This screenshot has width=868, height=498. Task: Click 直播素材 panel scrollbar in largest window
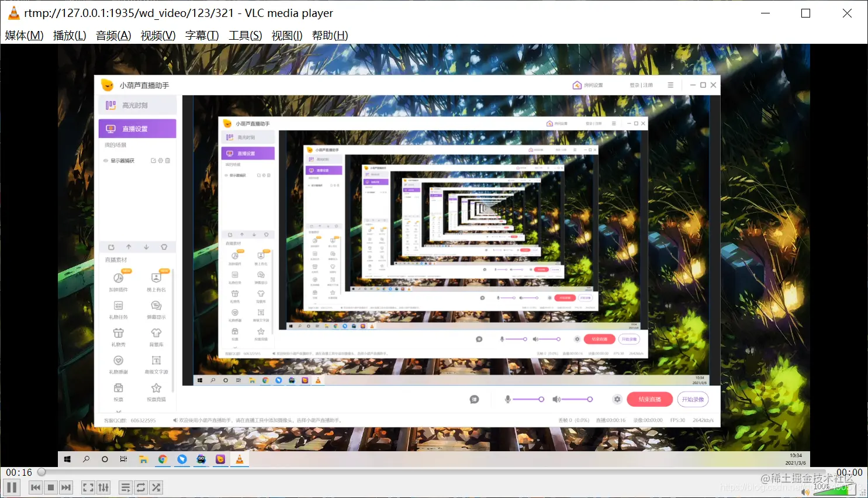point(173,330)
